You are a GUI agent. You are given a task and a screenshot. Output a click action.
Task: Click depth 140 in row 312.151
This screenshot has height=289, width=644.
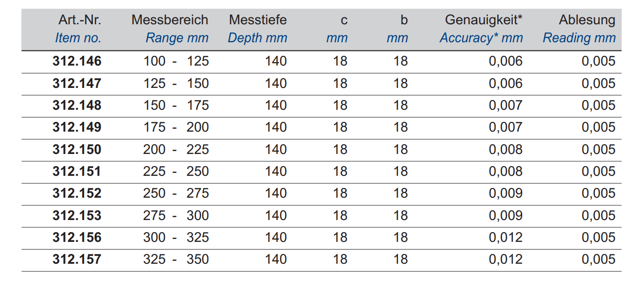tap(276, 171)
